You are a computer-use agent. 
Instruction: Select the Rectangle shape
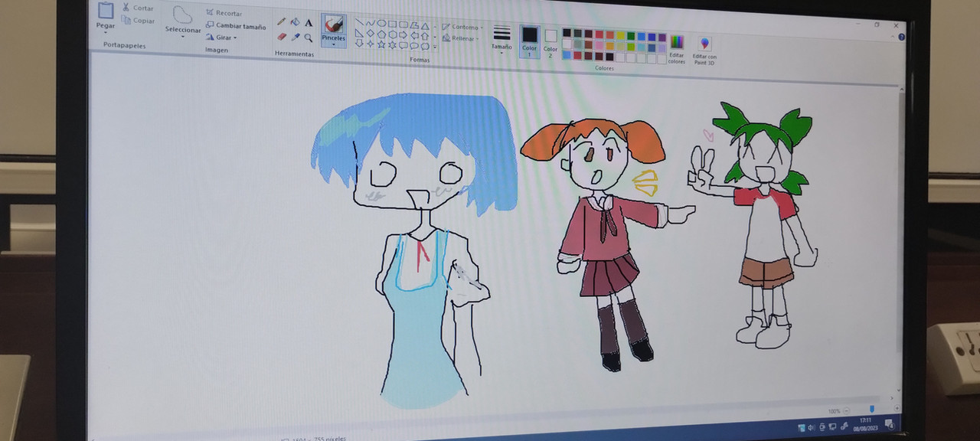click(x=392, y=24)
